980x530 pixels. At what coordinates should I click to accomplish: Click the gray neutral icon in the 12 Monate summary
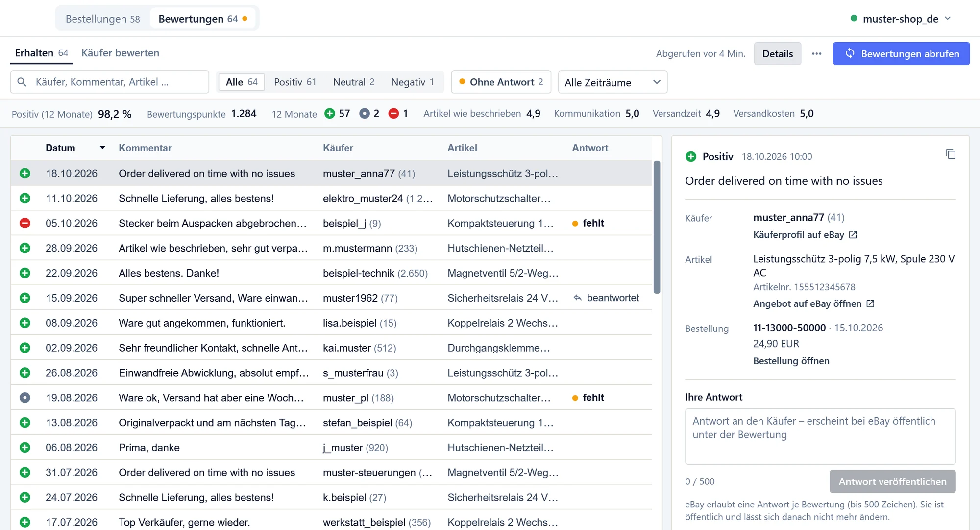[x=364, y=114]
